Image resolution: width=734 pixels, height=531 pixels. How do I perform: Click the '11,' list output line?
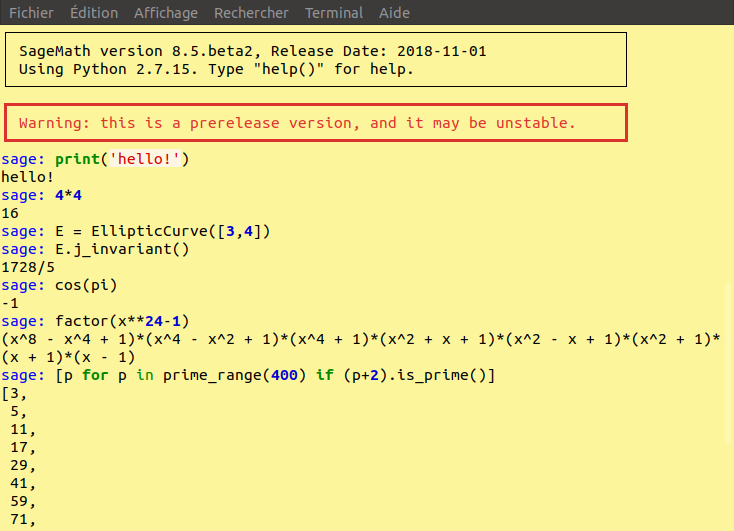tap(23, 429)
